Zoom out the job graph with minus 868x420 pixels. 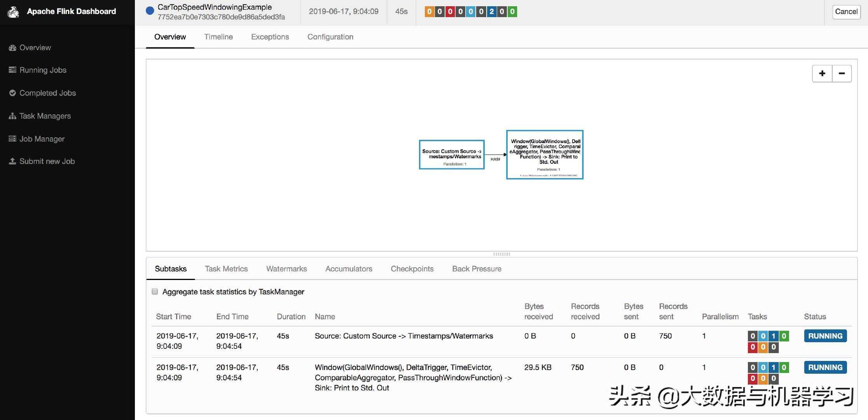tap(842, 73)
